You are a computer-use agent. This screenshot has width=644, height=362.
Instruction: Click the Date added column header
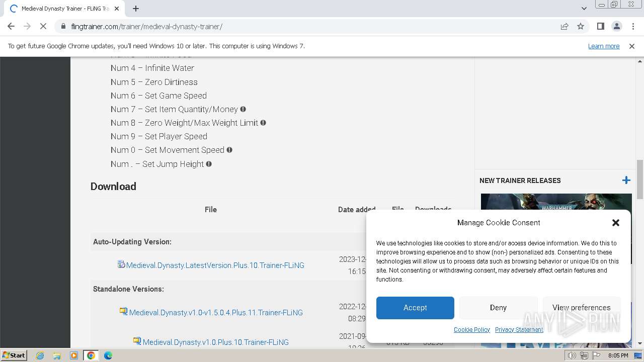[357, 210]
